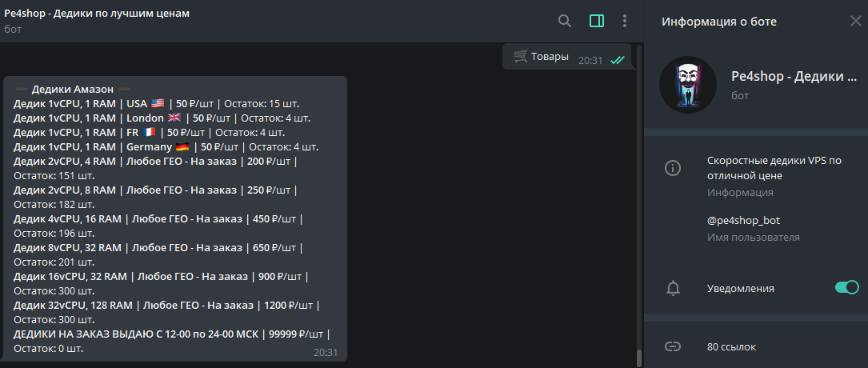The image size is (868, 368).
Task: Click the Дедики Амазон heading
Action: tap(73, 89)
